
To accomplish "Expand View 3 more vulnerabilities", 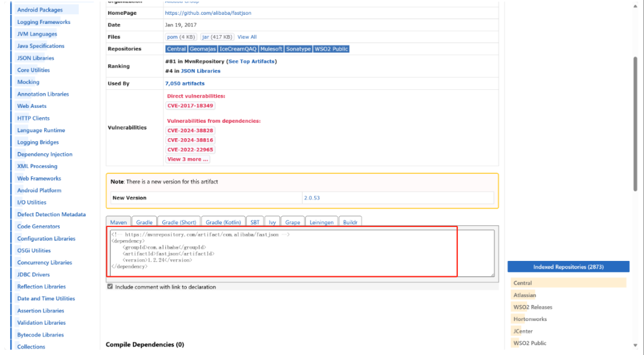I will point(188,159).
